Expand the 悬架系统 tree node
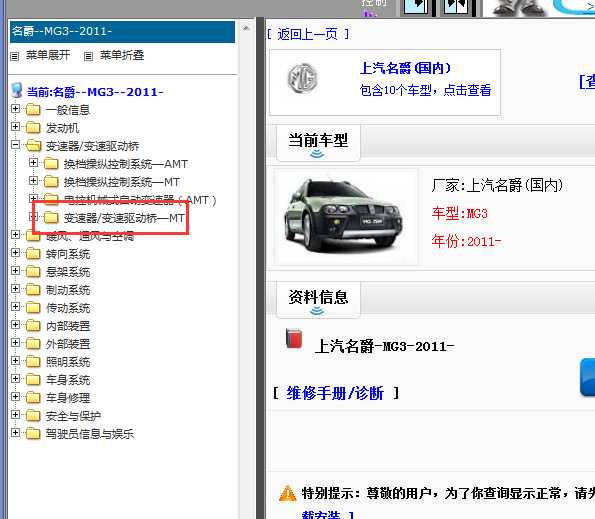This screenshot has height=519, width=595. point(15,271)
